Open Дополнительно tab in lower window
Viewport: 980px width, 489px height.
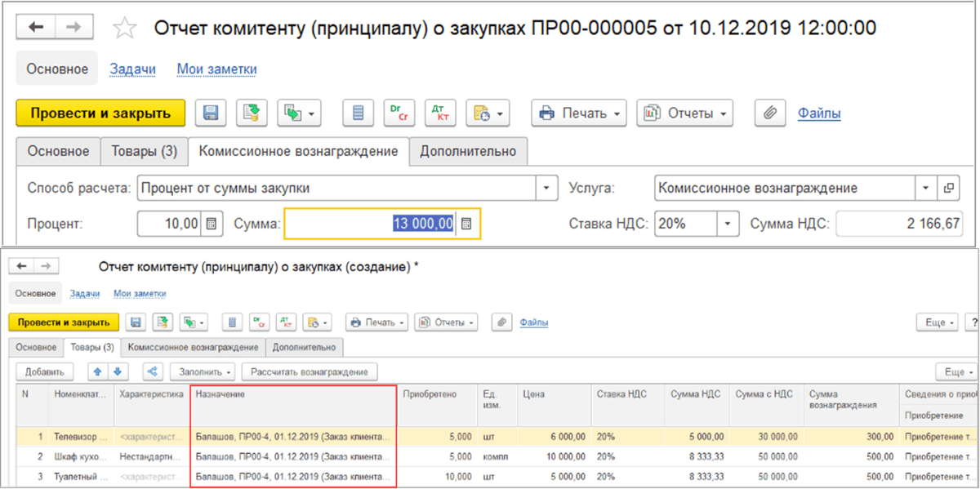pyautogui.click(x=305, y=347)
